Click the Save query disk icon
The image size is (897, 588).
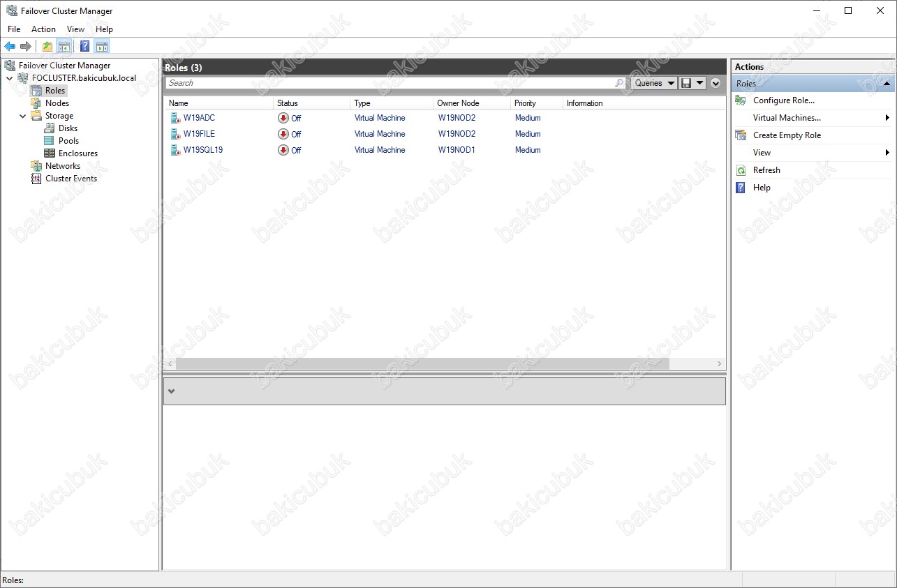pos(686,83)
